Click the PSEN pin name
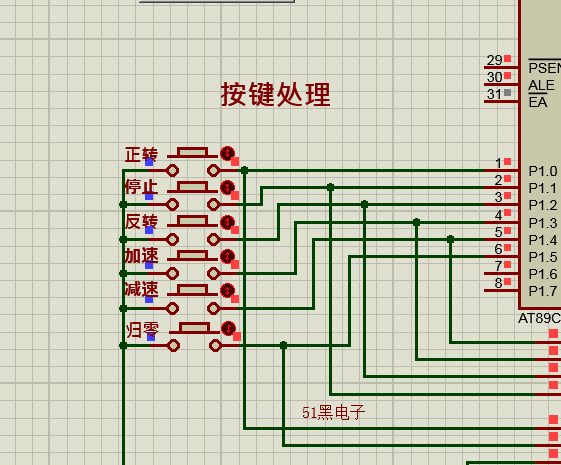The image size is (561, 465). [545, 68]
